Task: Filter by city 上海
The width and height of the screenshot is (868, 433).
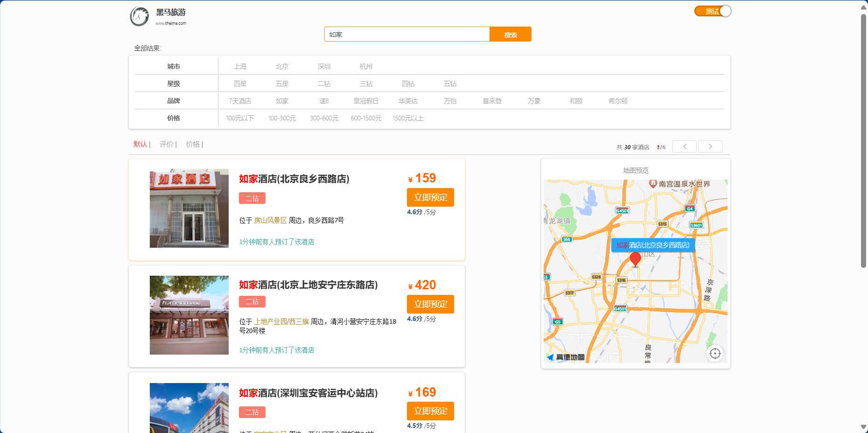Action: 240,66
